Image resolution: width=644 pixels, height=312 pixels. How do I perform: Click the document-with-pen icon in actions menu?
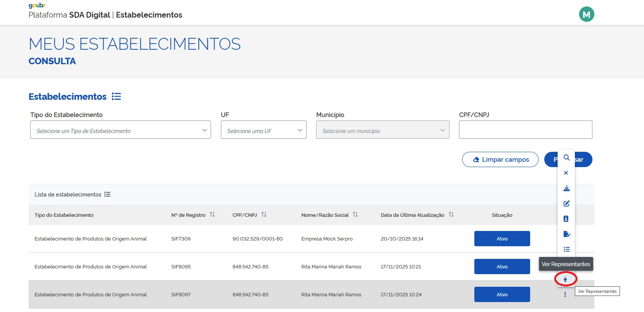click(x=566, y=234)
